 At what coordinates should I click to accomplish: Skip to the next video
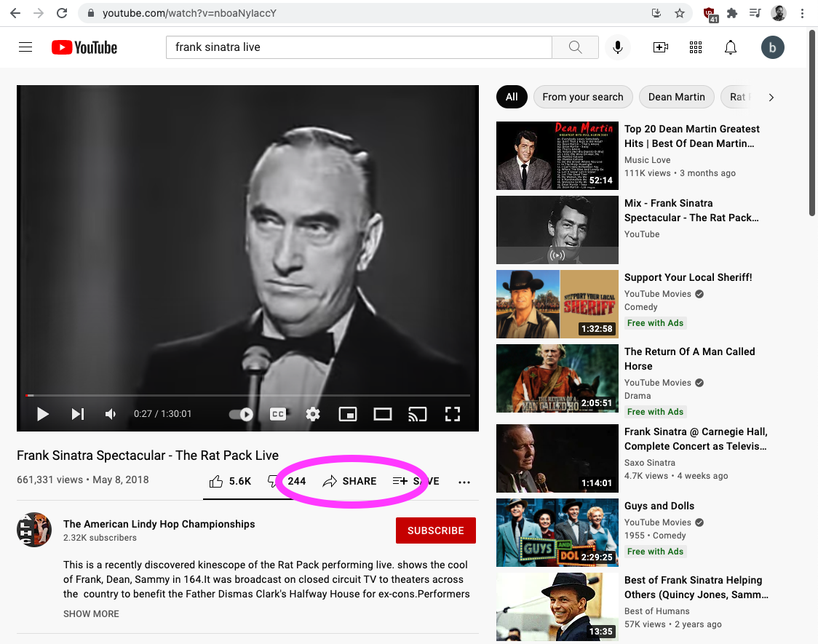78,414
